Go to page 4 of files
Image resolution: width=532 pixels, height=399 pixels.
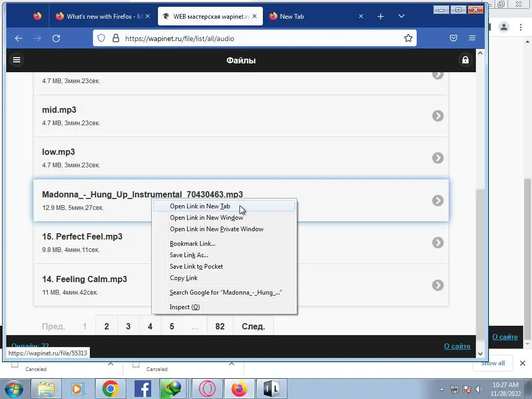tap(150, 326)
